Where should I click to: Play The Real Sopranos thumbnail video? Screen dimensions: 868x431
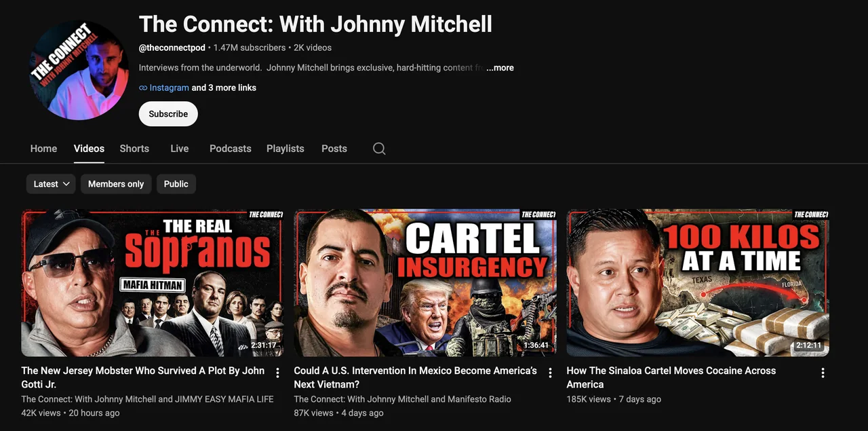153,283
